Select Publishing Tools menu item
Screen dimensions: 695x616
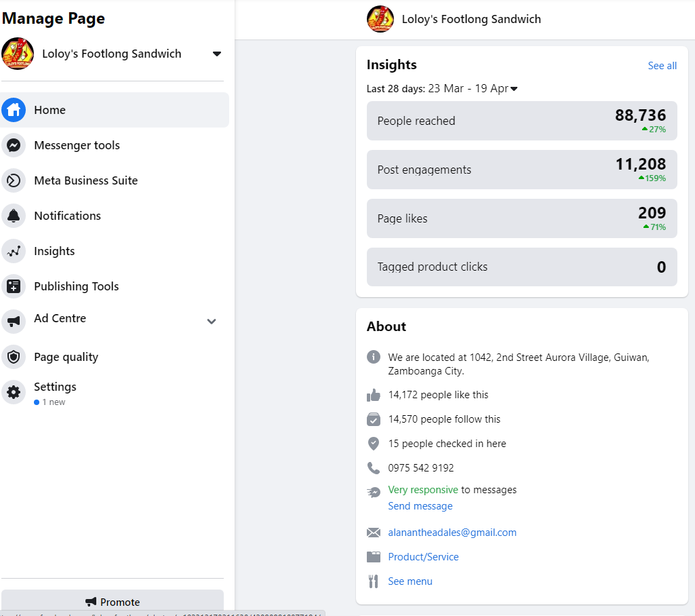(77, 286)
